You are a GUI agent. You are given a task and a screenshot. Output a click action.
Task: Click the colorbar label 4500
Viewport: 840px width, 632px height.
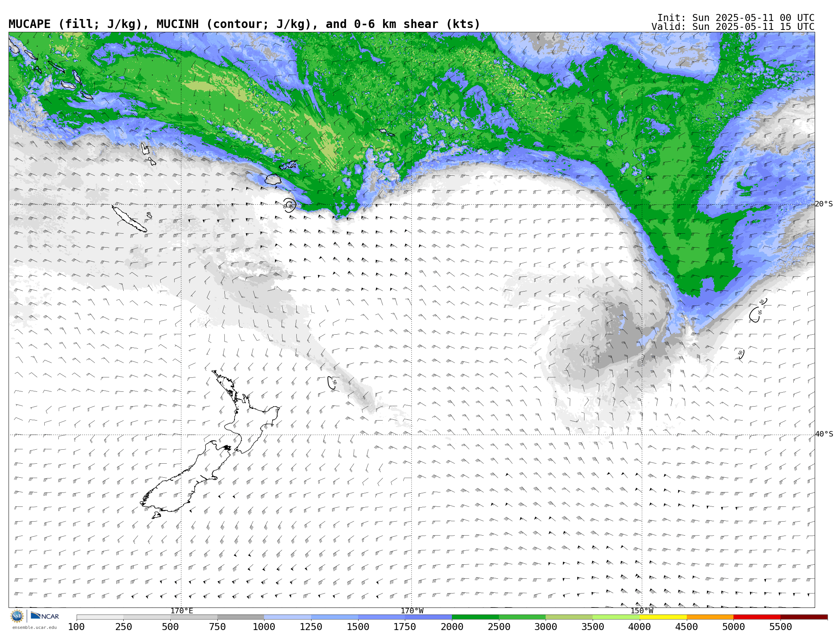click(686, 627)
